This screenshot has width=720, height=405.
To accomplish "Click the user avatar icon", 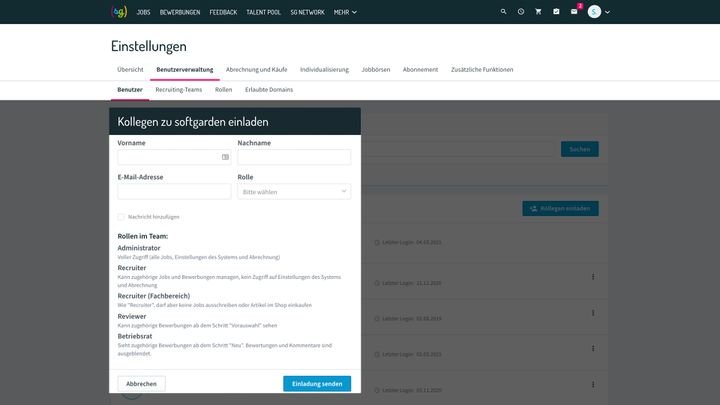I will click(594, 12).
